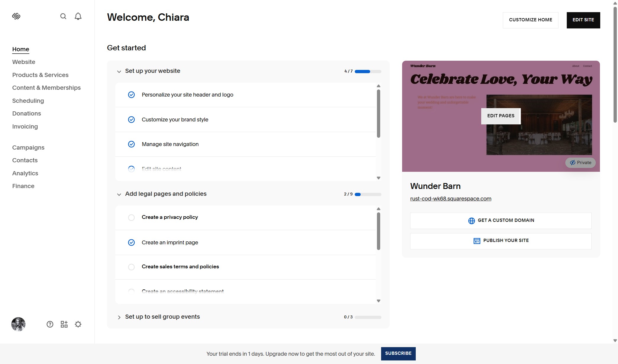
Task: Click the Edit Pages button on preview
Action: pyautogui.click(x=501, y=116)
